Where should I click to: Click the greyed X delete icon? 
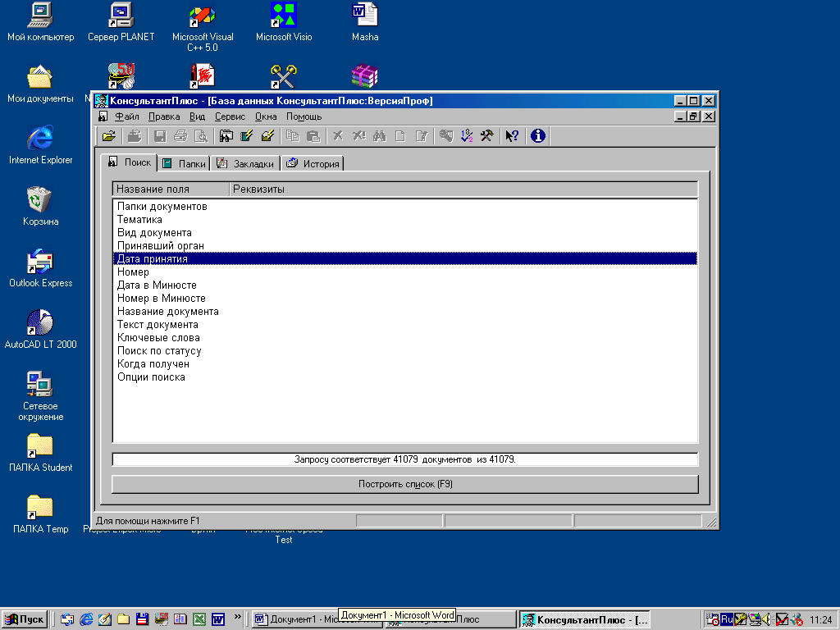pyautogui.click(x=338, y=136)
